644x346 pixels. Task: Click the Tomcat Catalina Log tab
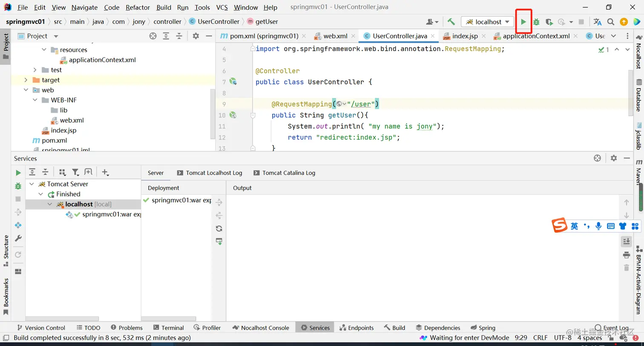pos(284,173)
